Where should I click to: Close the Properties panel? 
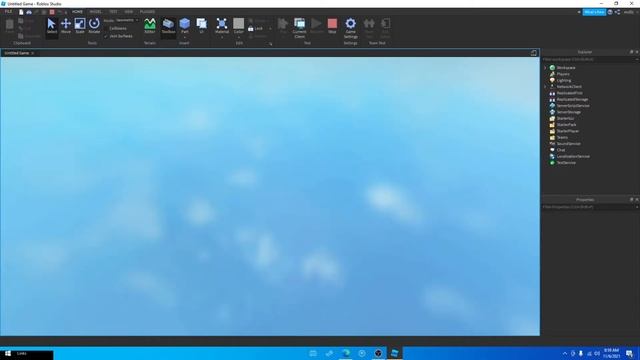[637, 200]
